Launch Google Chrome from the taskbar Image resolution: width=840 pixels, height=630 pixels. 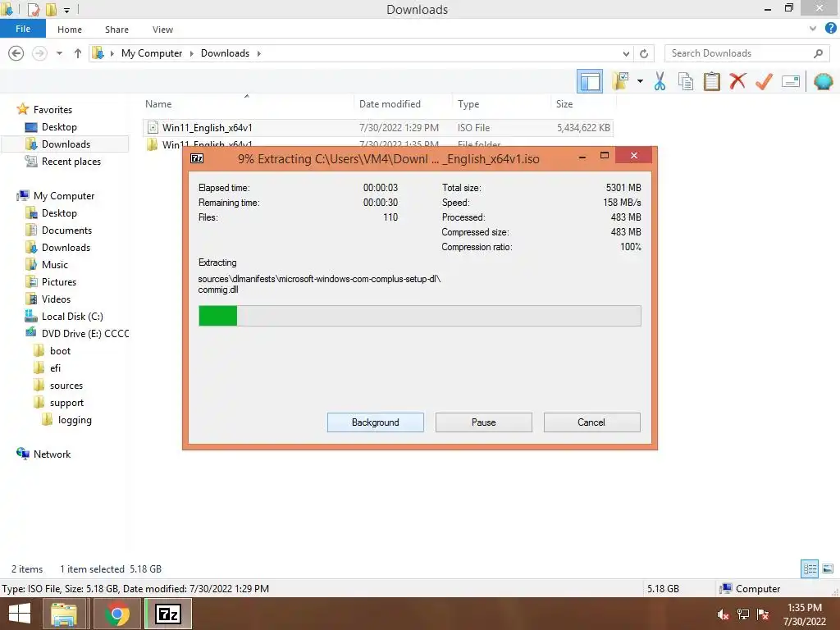[116, 614]
